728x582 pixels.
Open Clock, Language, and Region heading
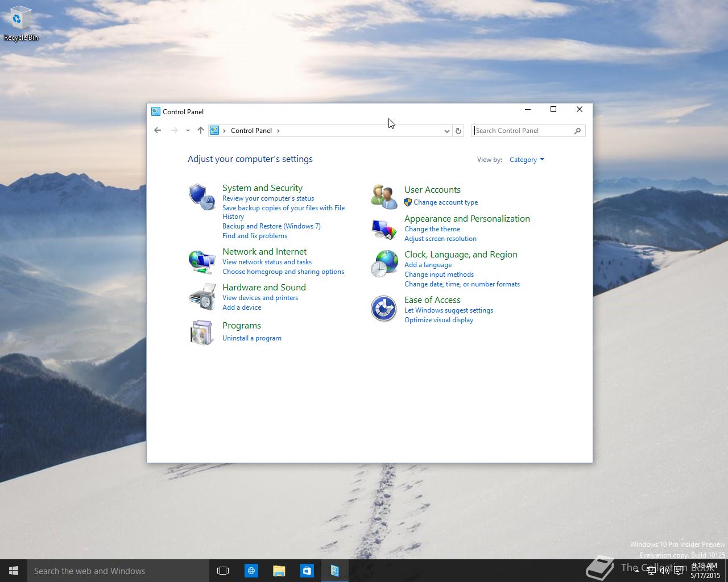(461, 255)
